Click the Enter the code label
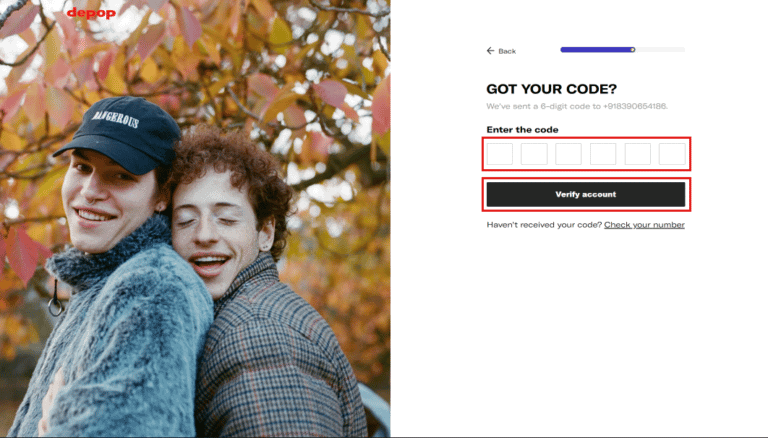 (x=522, y=130)
